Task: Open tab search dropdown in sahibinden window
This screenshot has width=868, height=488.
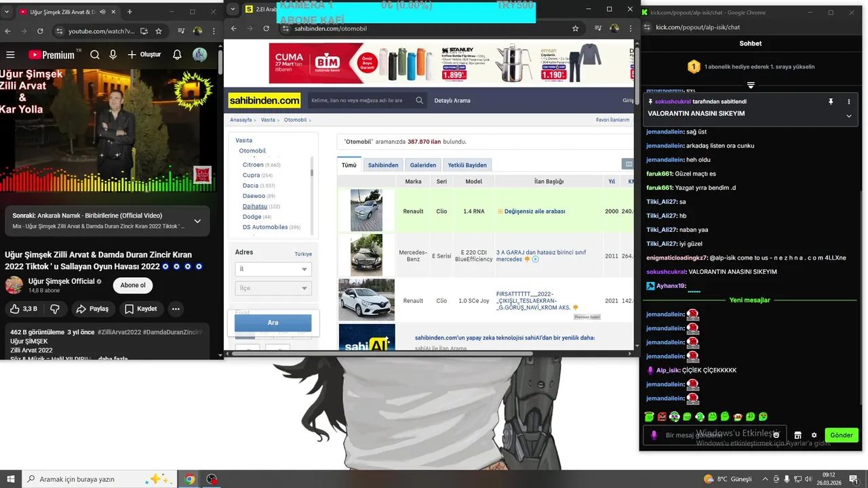Action: 233,9
